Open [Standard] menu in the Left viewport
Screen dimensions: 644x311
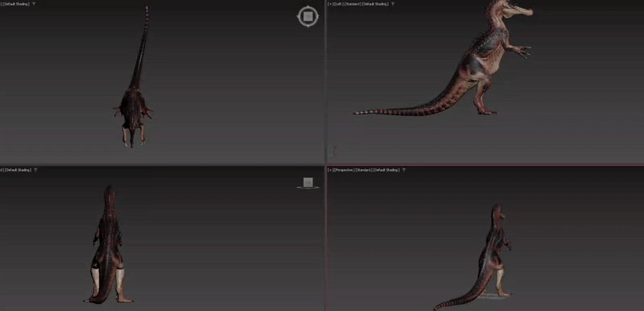pyautogui.click(x=353, y=4)
